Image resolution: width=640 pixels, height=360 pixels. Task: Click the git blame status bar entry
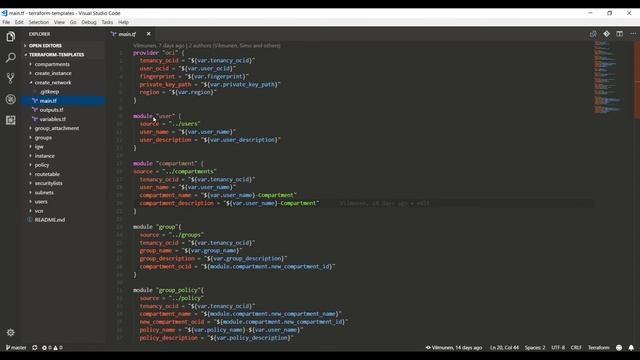(453, 348)
